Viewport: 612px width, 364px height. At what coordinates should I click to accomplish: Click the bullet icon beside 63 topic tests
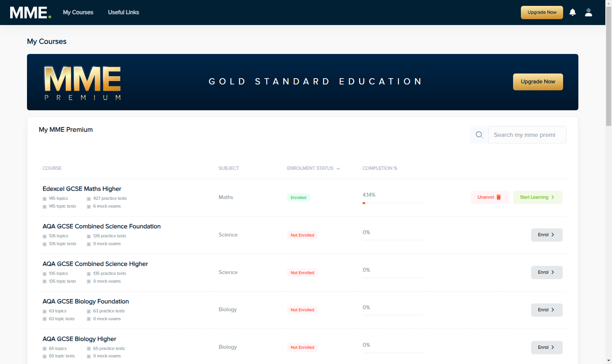point(45,319)
